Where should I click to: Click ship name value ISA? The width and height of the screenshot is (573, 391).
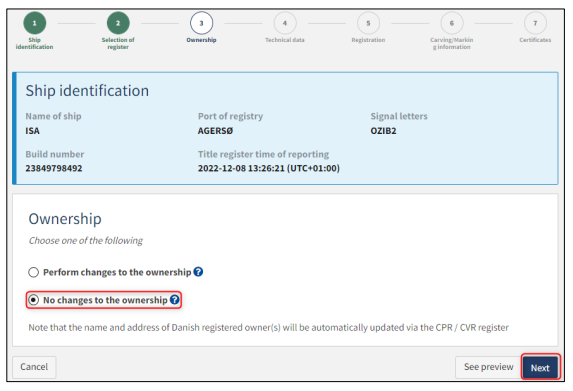[33, 131]
